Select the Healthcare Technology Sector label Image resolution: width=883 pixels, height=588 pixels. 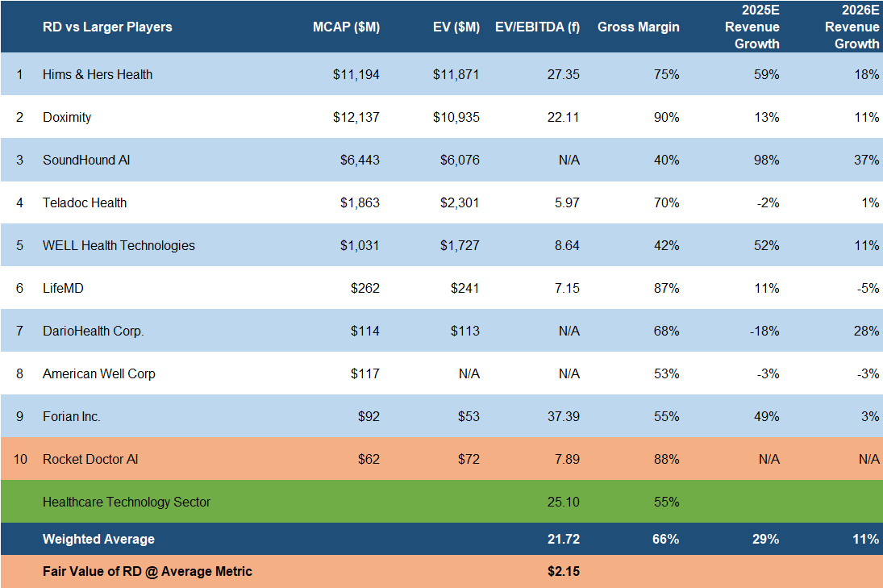pyautogui.click(x=127, y=502)
